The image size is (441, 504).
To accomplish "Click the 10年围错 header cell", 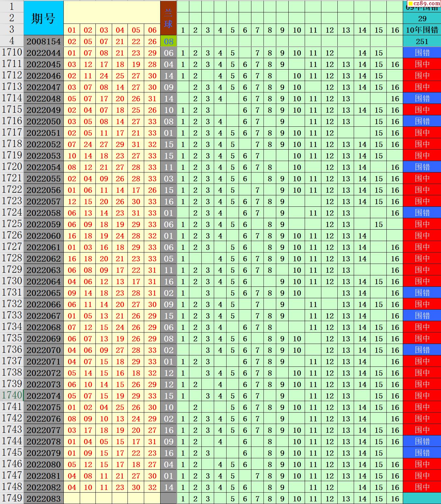I will pos(422,30).
